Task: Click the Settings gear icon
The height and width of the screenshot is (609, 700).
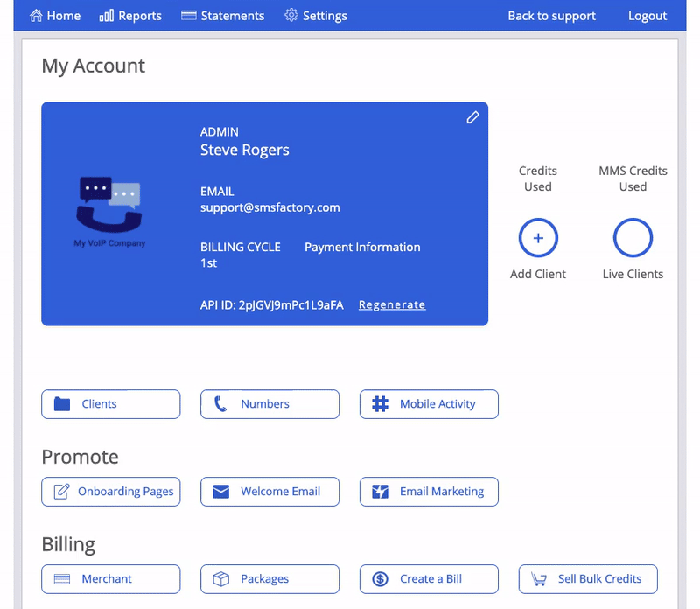Action: point(291,15)
